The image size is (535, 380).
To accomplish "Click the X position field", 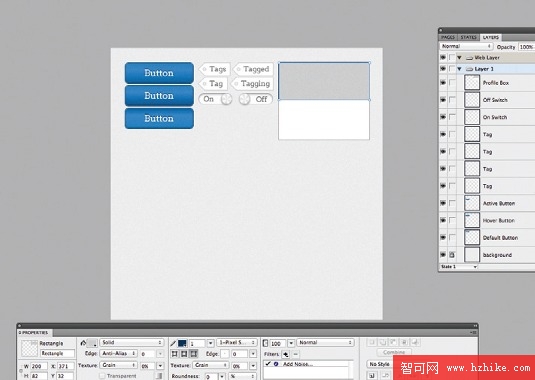I will click(66, 366).
